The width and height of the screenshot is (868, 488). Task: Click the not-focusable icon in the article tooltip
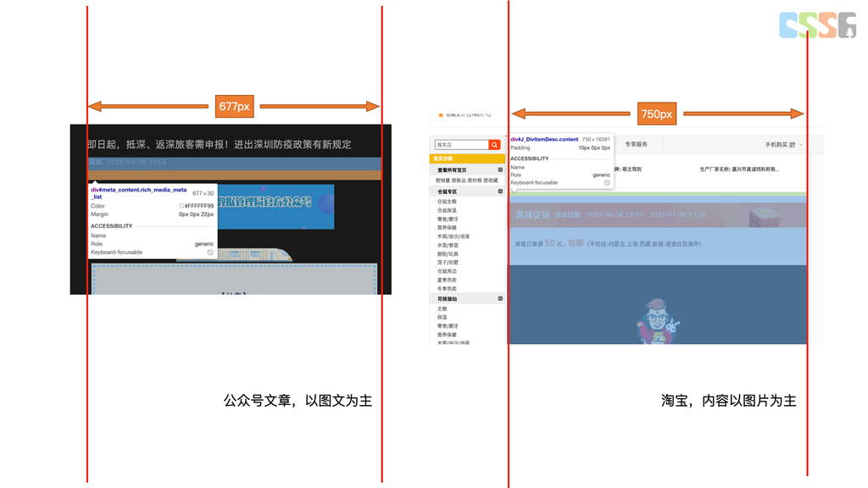tap(210, 252)
